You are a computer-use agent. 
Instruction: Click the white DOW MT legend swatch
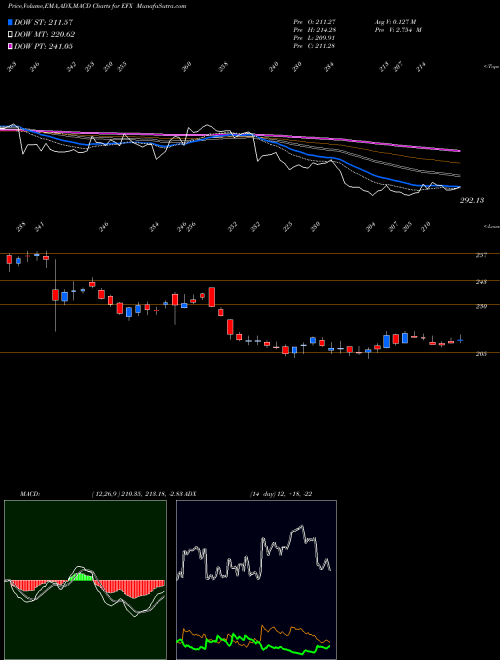click(10, 35)
